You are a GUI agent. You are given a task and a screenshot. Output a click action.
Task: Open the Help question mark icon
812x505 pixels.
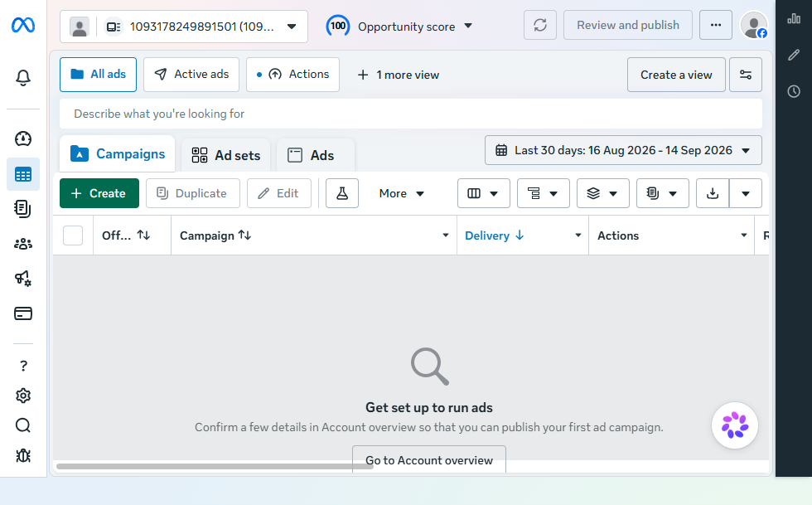pyautogui.click(x=23, y=366)
